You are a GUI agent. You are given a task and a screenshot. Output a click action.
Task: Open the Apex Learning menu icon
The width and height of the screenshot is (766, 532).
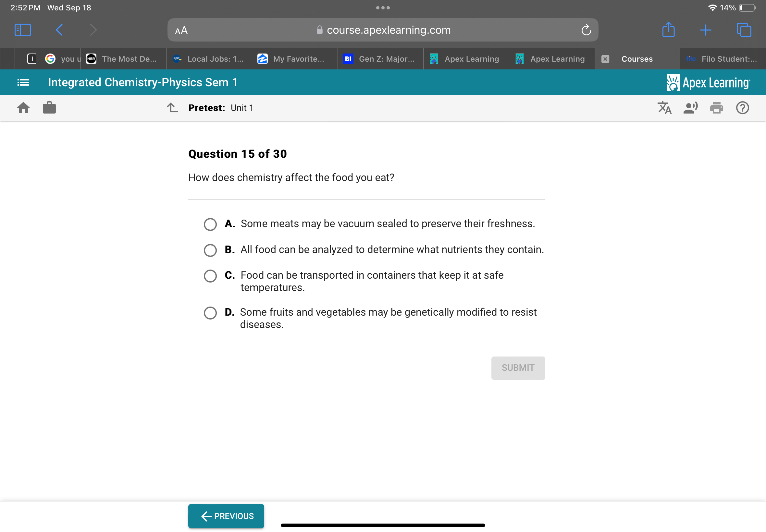pos(23,82)
